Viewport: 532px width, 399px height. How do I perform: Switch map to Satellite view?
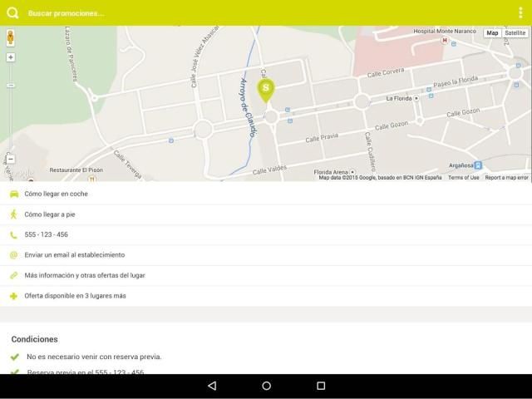click(x=515, y=33)
